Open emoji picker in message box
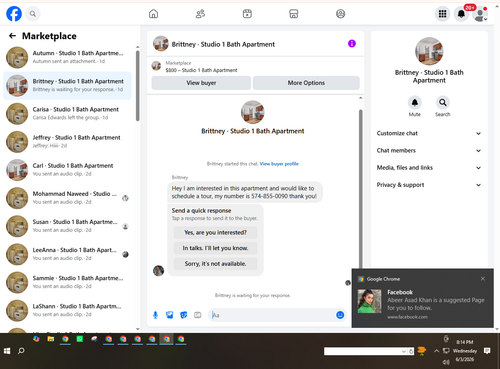The width and height of the screenshot is (500, 369). pyautogui.click(x=340, y=315)
